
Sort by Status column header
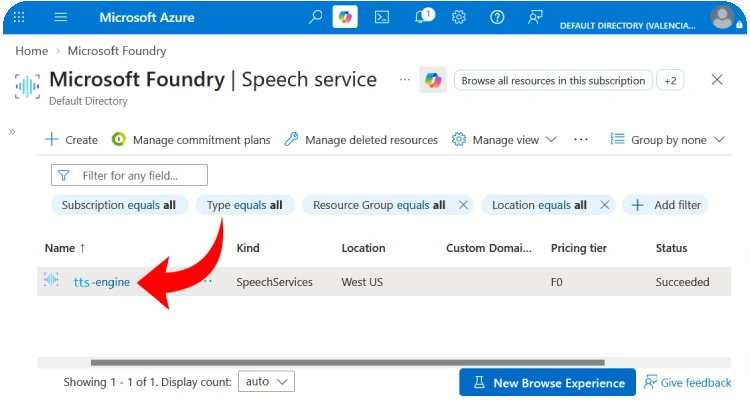pyautogui.click(x=671, y=248)
